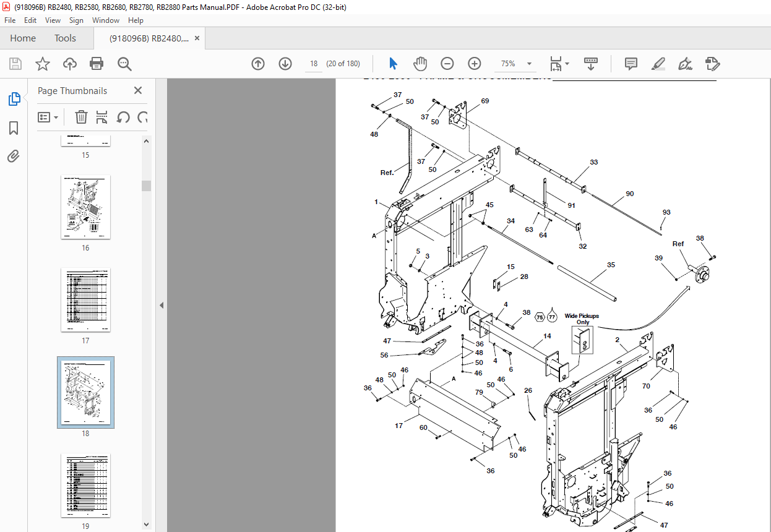This screenshot has height=532, width=771.
Task: Click the page number field showing 18
Action: [313, 64]
